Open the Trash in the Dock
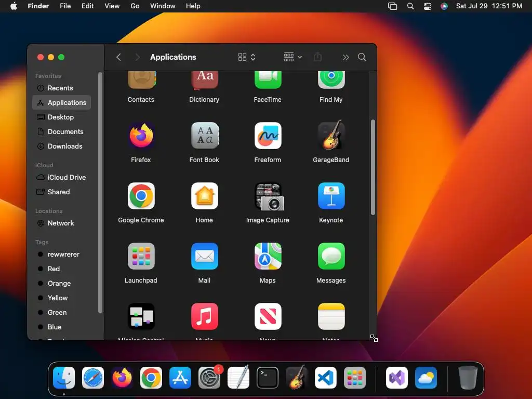This screenshot has width=532, height=399. point(468,378)
